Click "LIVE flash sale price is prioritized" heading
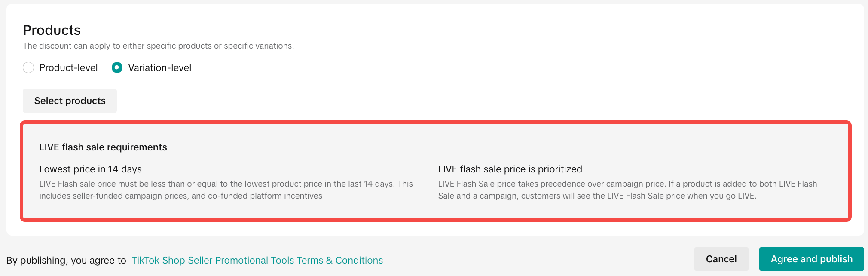The image size is (868, 276). coord(510,169)
